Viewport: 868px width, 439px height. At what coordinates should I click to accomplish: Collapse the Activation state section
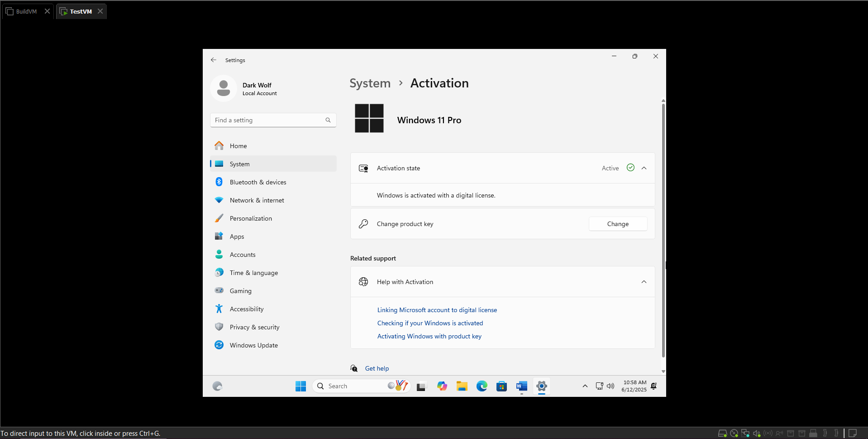click(644, 168)
